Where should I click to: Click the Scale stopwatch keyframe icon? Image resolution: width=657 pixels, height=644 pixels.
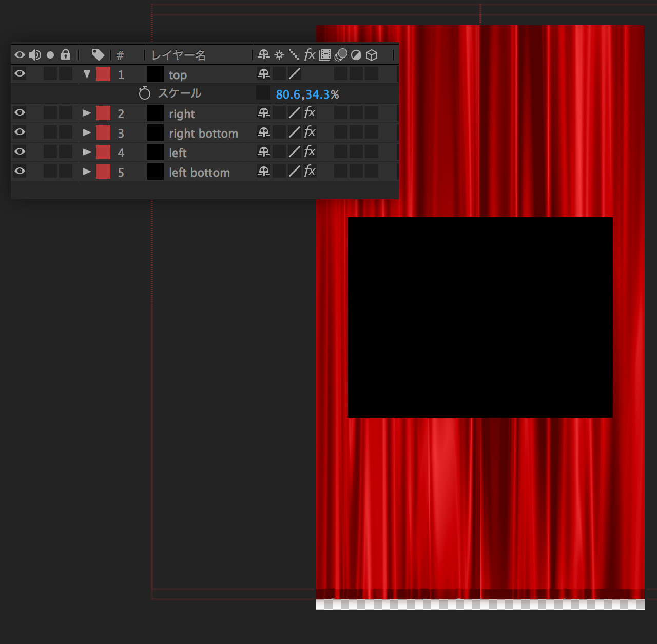point(144,93)
